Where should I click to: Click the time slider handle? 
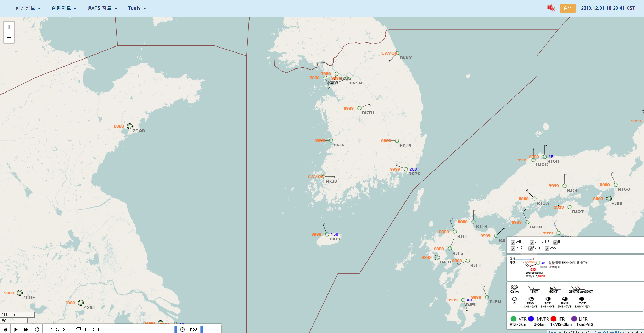[175, 329]
